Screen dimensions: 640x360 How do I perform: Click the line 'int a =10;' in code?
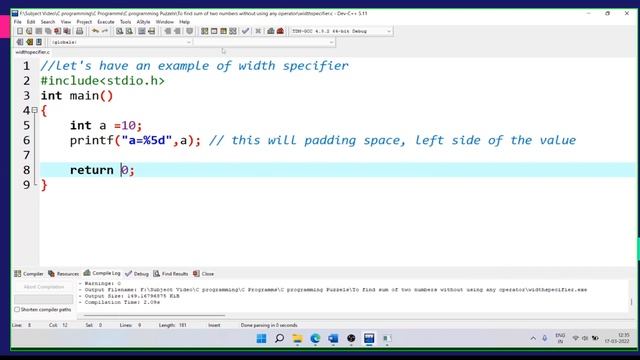tap(106, 125)
